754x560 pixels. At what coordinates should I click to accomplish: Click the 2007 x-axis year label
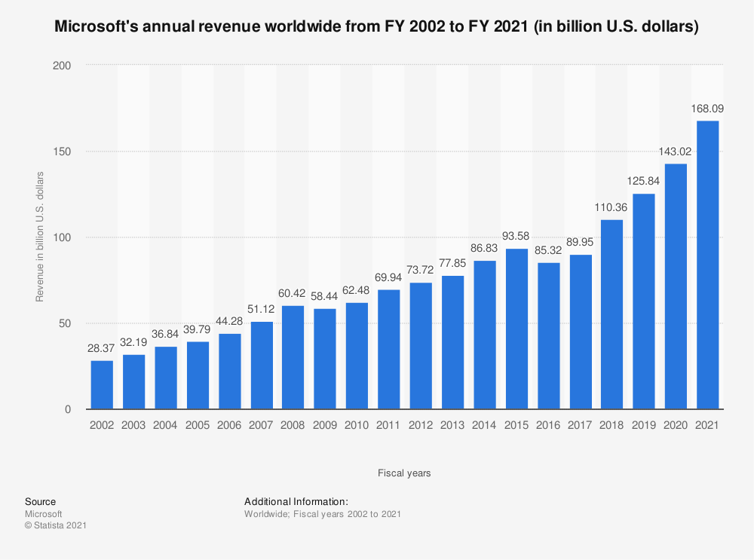click(x=261, y=425)
